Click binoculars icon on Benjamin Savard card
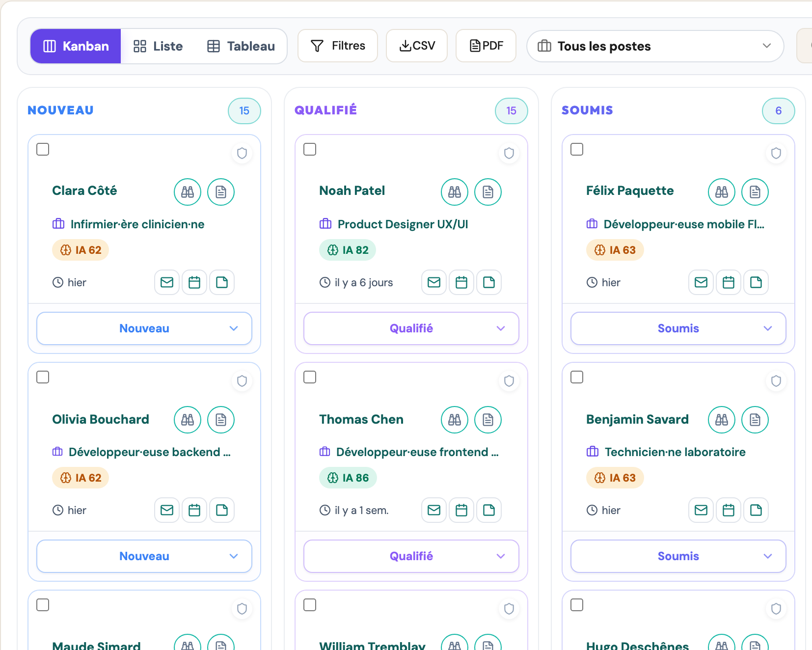Screen dimensions: 812x650 (x=722, y=420)
